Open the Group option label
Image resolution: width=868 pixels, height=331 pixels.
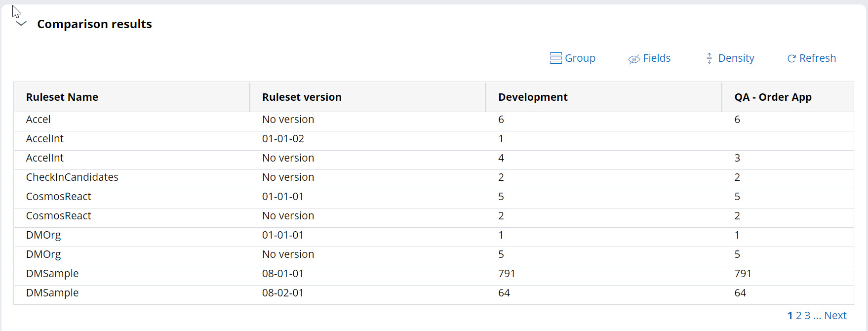click(580, 58)
